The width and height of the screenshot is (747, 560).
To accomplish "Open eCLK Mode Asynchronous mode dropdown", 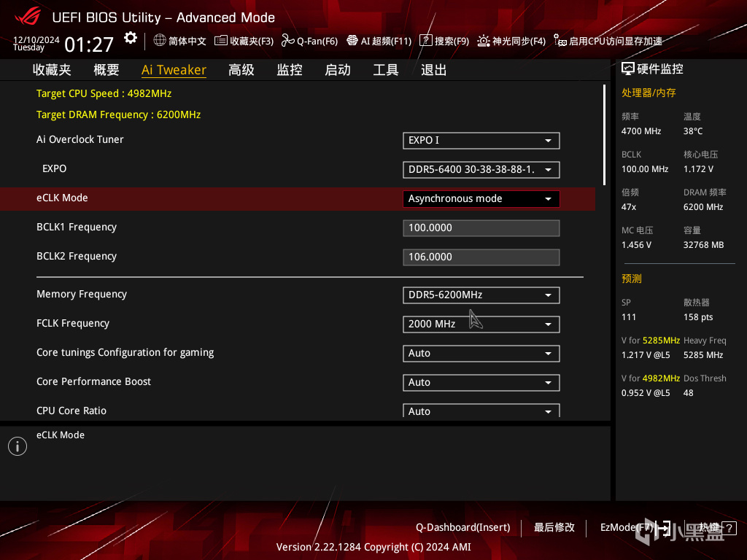I will tap(481, 198).
